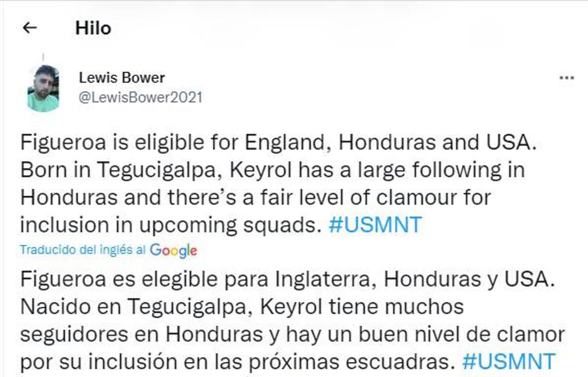Click the Spanish translated paragraph
588x377 pixels.
point(240,317)
